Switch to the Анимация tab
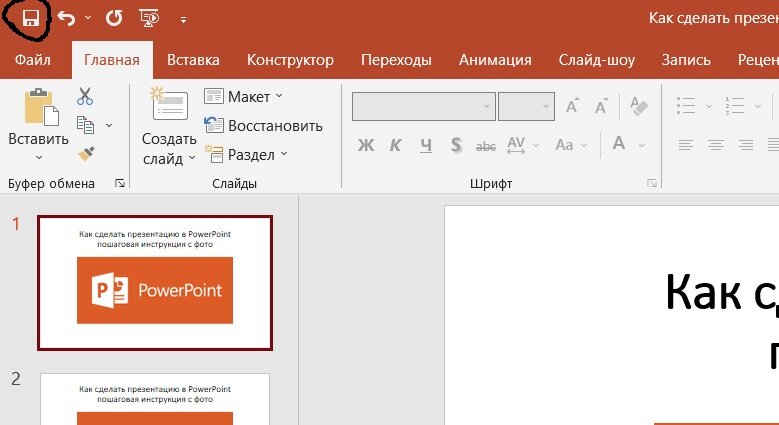 pos(495,60)
